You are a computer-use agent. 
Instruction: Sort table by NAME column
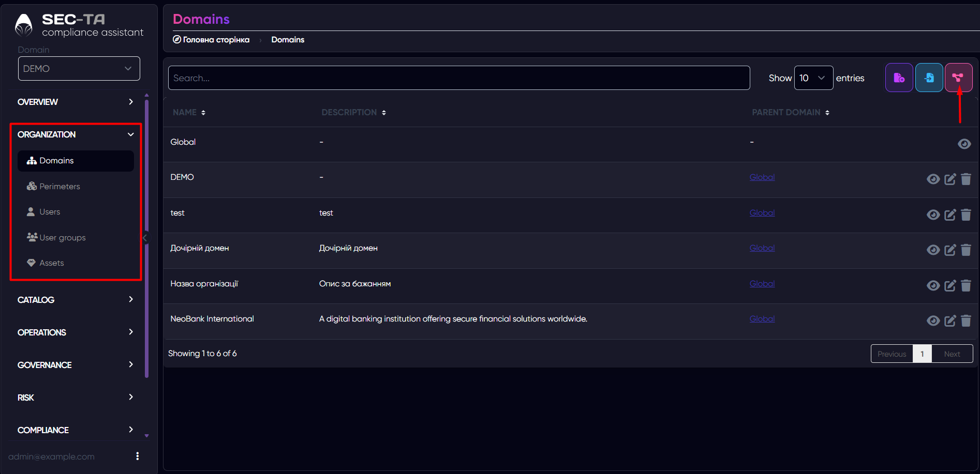pyautogui.click(x=189, y=112)
